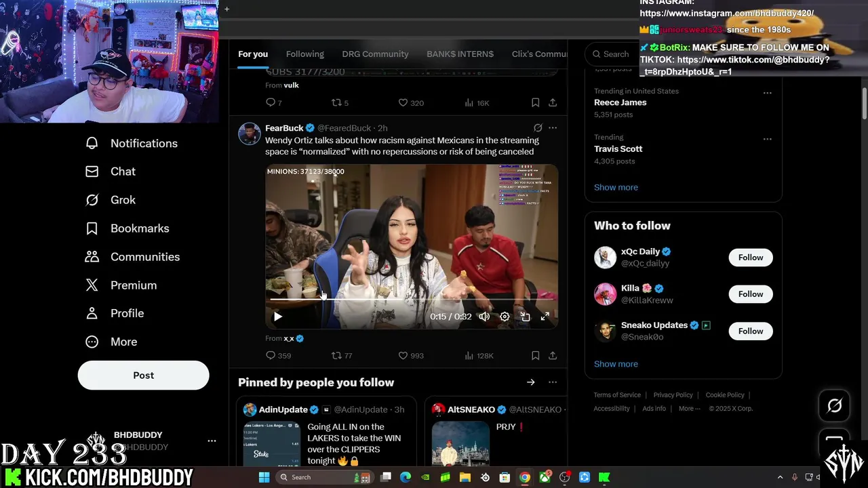Open the Terms of Service link
The image size is (868, 488).
tap(617, 395)
